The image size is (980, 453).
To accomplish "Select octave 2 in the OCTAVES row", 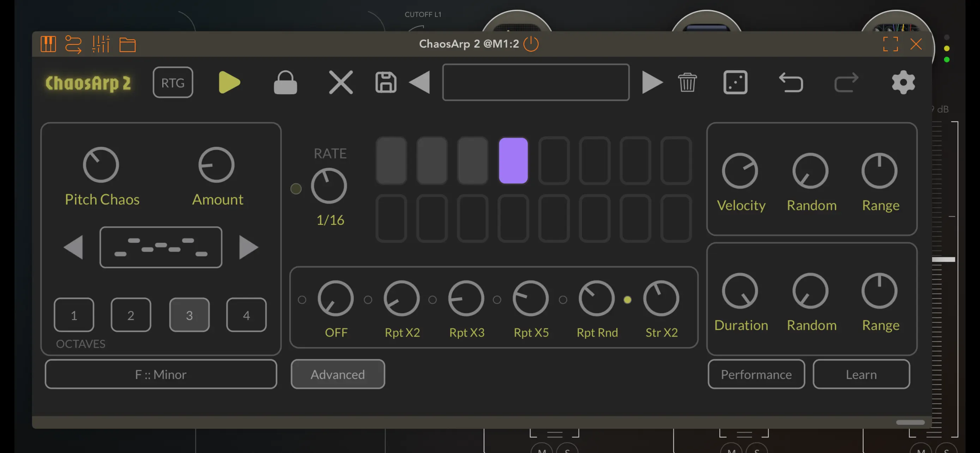I will tap(131, 315).
